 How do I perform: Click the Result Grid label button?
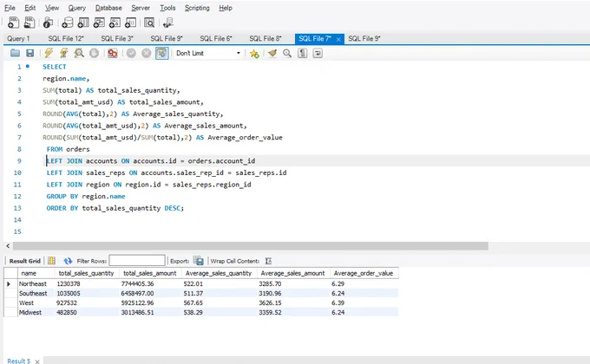[25, 261]
